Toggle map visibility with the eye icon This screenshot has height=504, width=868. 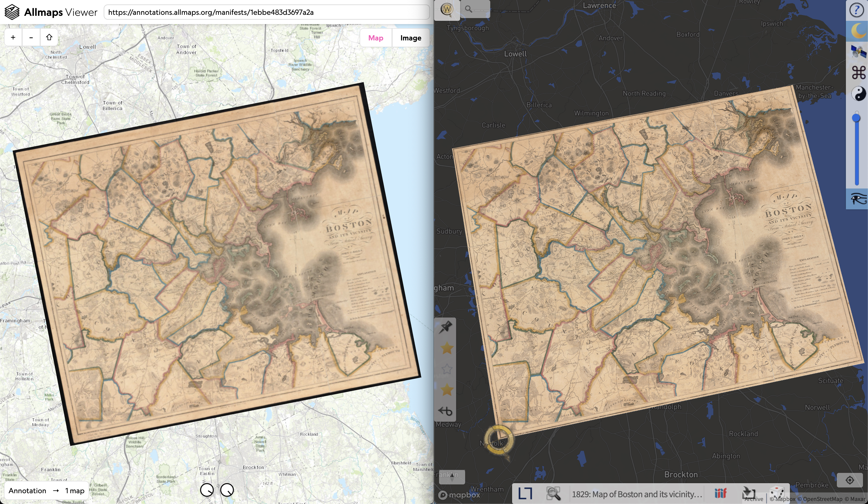click(x=858, y=199)
